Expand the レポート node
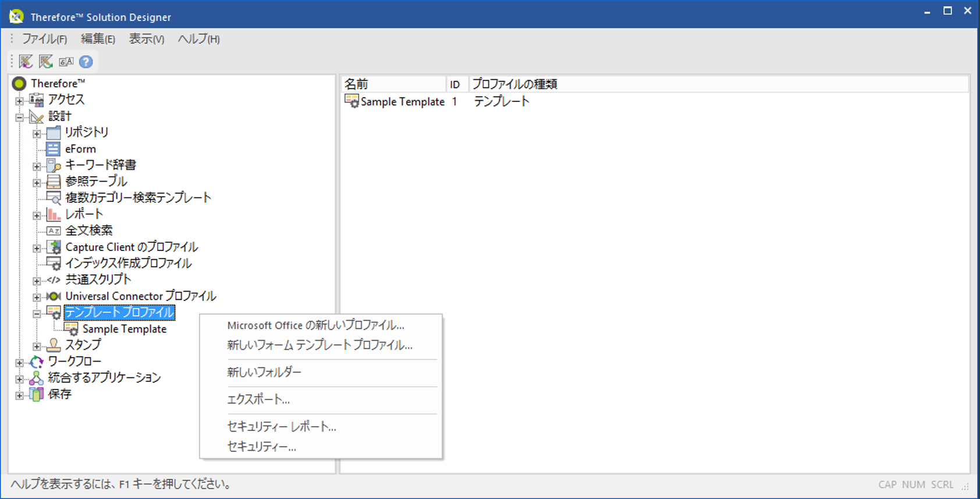Screen dimensions: 980x499 [37, 215]
